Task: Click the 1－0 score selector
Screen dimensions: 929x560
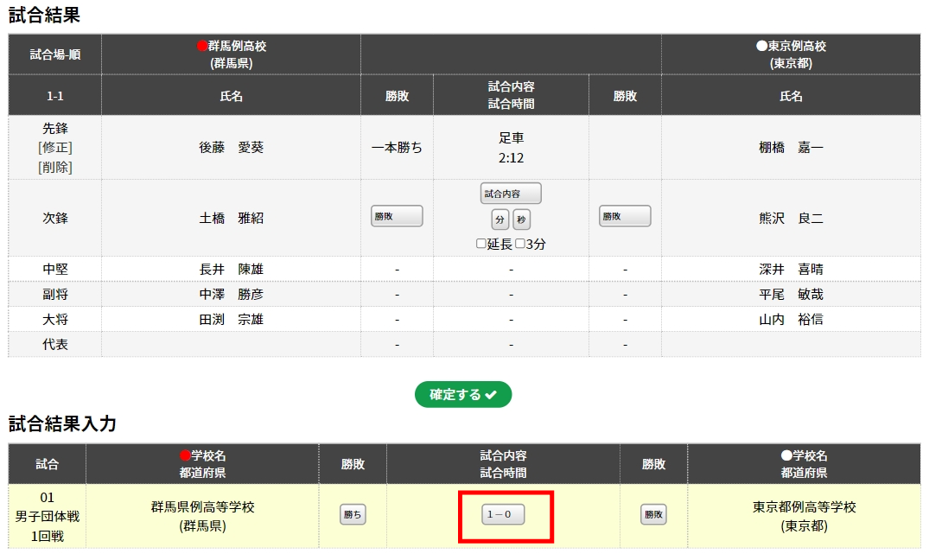Action: coord(503,515)
